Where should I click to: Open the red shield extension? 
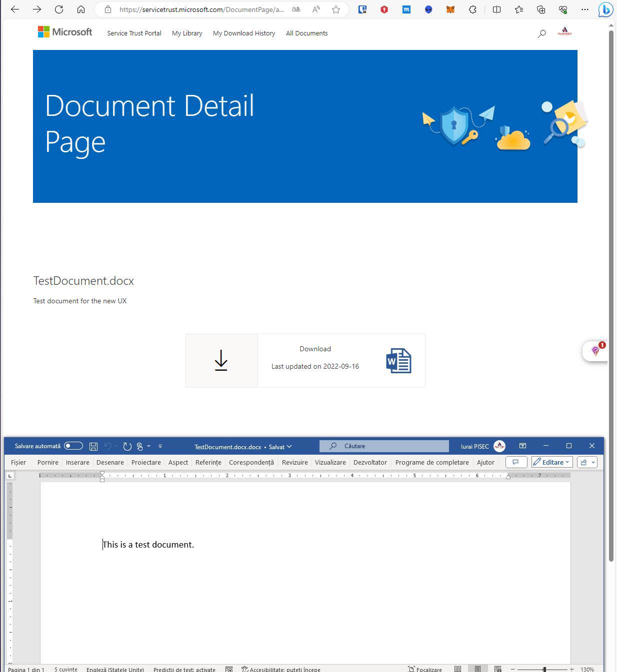click(384, 9)
